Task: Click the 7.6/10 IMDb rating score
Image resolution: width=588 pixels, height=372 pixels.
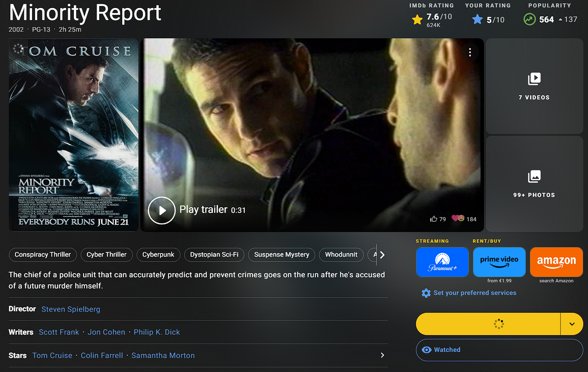Action: coord(439,17)
